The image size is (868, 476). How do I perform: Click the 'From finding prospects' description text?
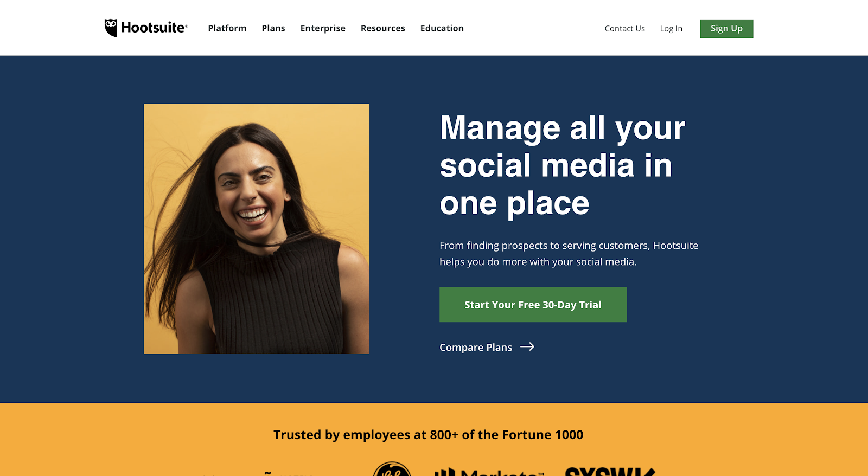(x=569, y=254)
